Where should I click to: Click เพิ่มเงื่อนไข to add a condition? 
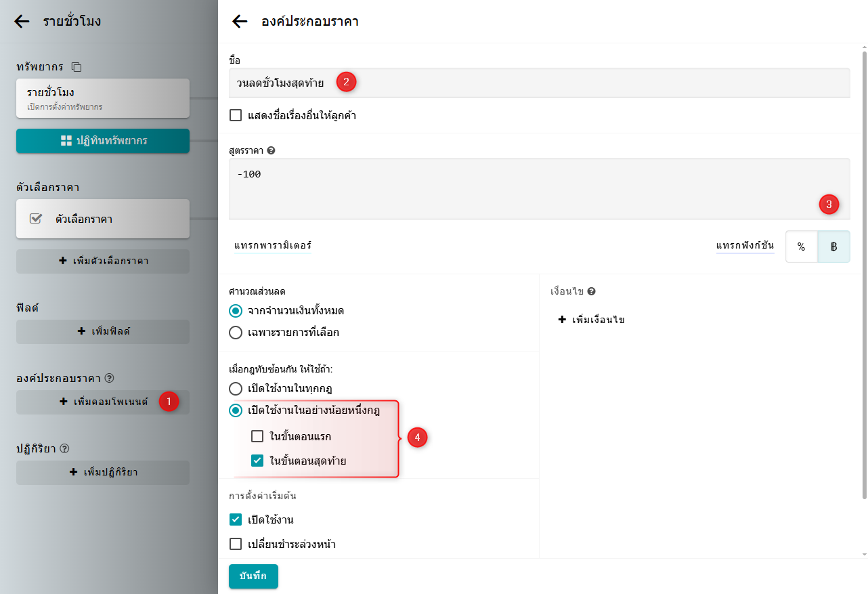click(x=591, y=320)
